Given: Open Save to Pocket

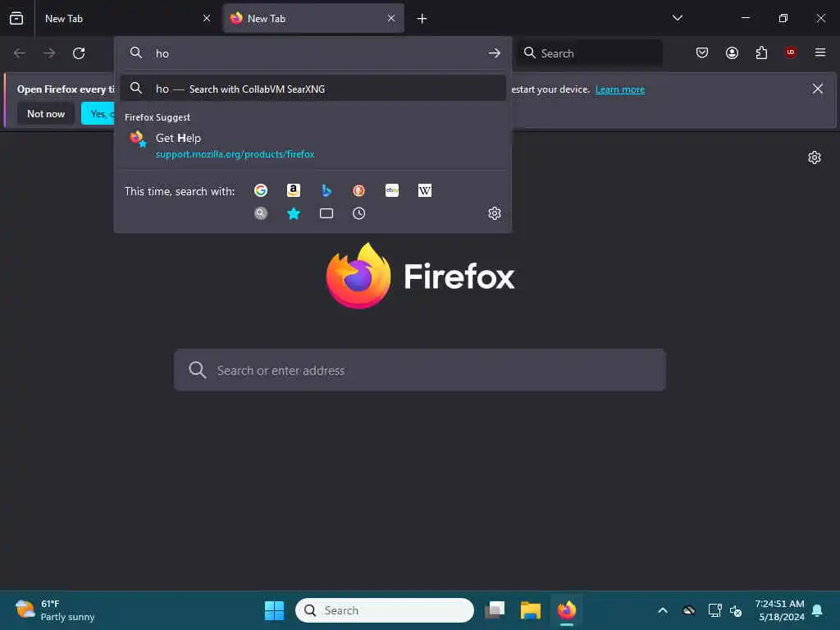Looking at the screenshot, I should pos(702,52).
